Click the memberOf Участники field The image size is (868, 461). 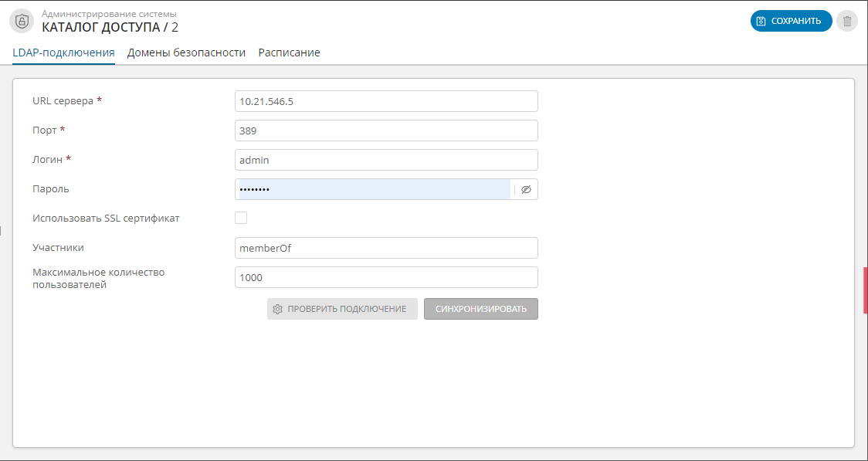386,247
